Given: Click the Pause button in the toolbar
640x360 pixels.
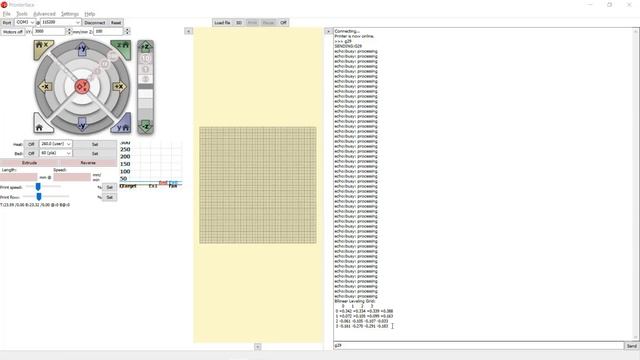Looking at the screenshot, I should tap(268, 22).
